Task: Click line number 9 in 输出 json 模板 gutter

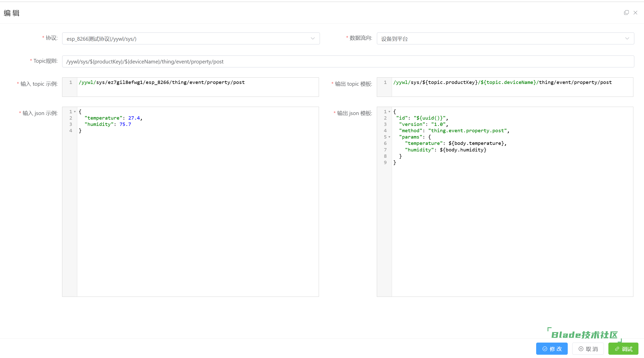Action: point(385,163)
